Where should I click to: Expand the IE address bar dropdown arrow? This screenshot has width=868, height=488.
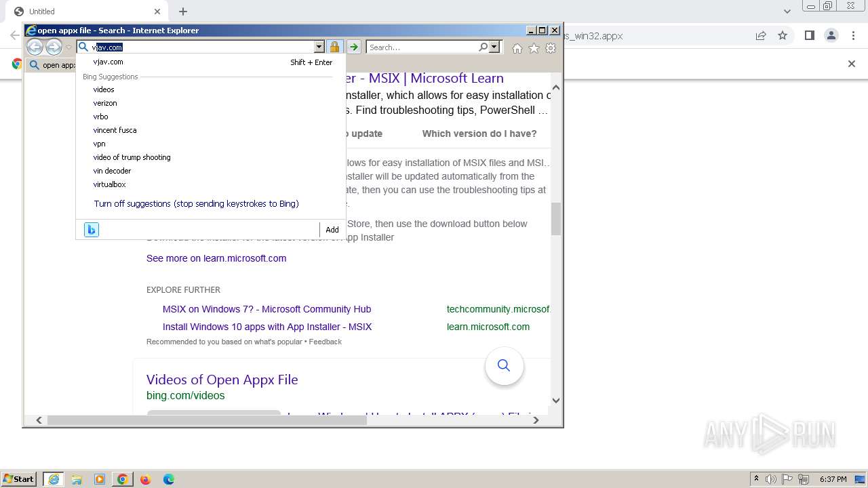pos(319,47)
